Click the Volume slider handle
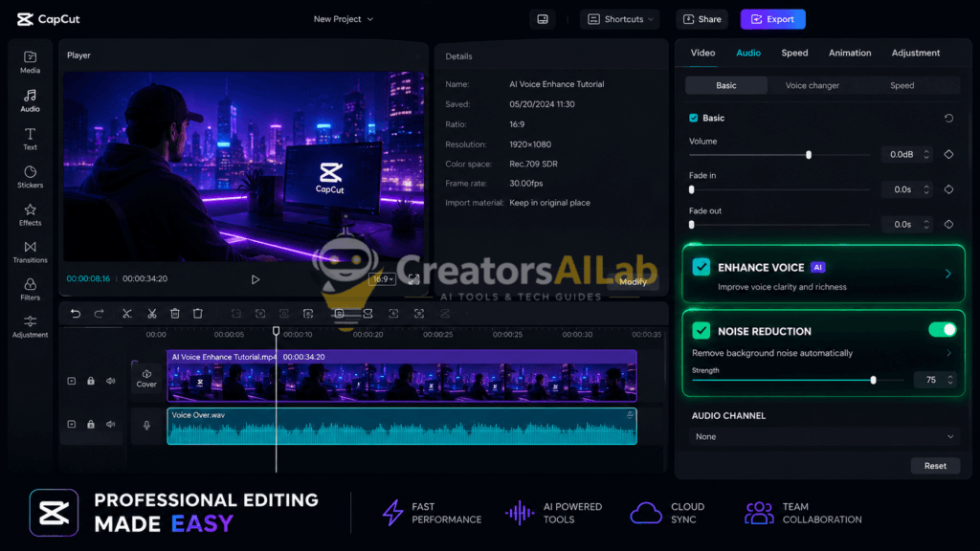This screenshot has height=551, width=980. pyautogui.click(x=808, y=154)
